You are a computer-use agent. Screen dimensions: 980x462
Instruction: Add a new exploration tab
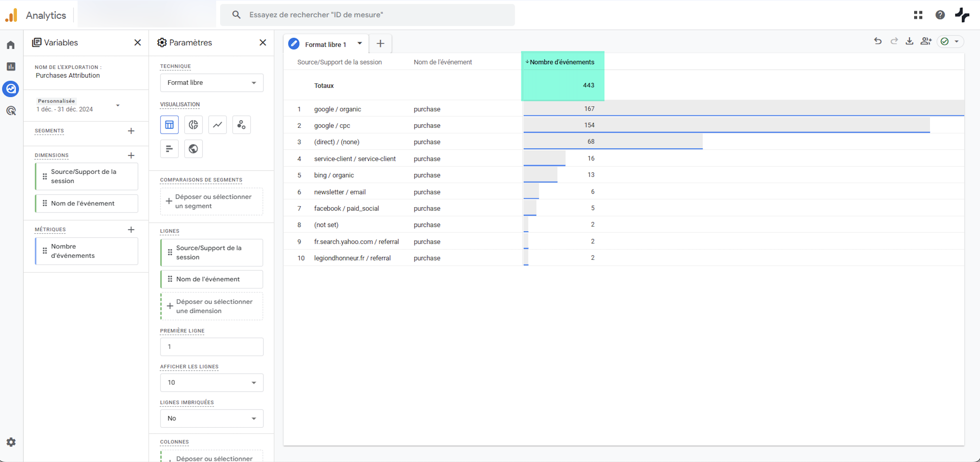tap(380, 44)
